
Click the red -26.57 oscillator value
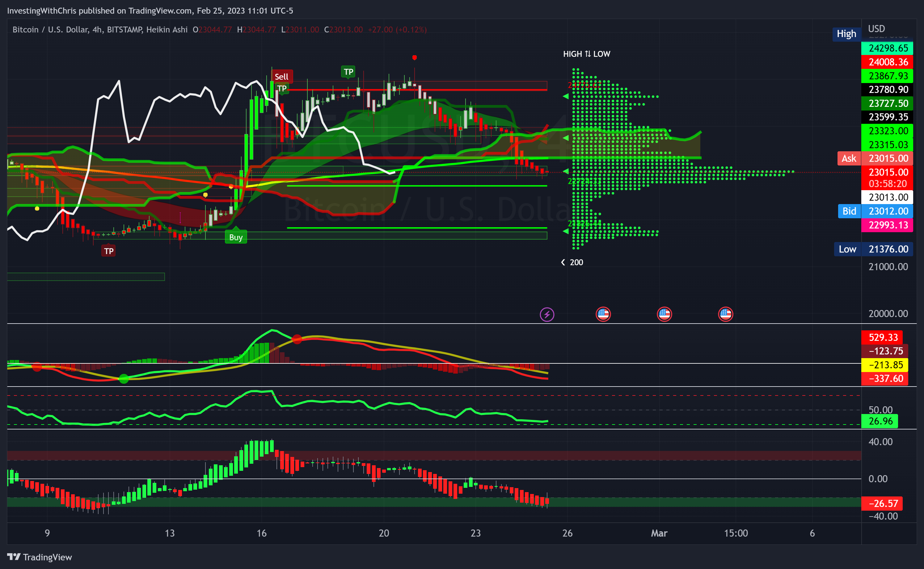[882, 504]
